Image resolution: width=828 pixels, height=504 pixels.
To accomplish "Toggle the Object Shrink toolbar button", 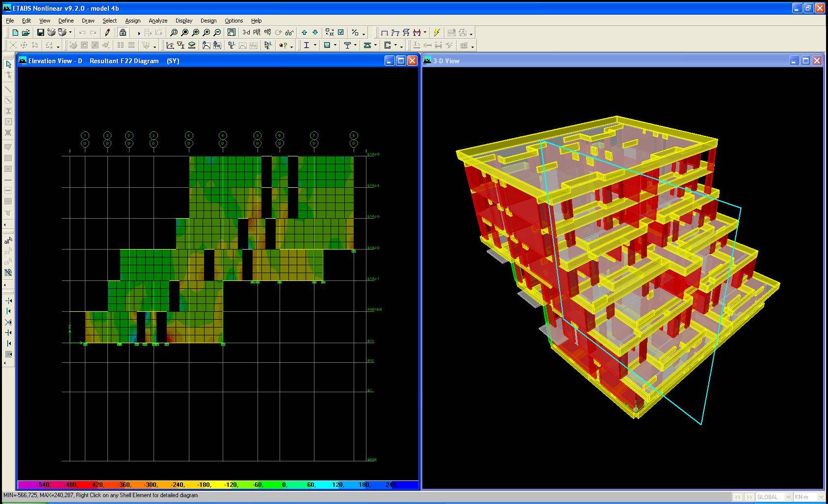I will click(x=330, y=33).
